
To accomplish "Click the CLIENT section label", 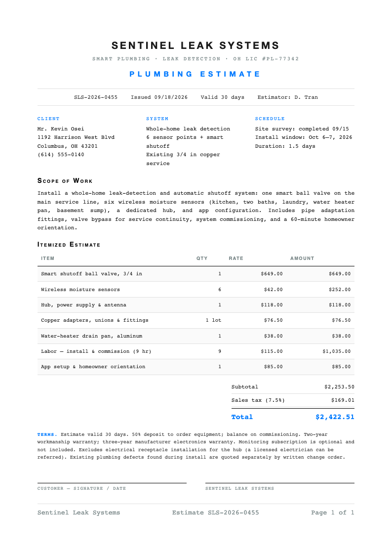I will (x=48, y=119).
